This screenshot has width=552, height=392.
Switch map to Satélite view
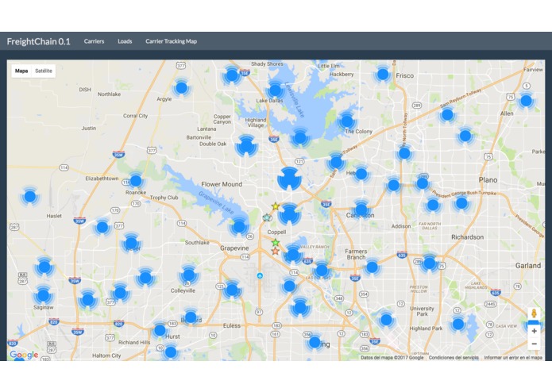click(44, 71)
